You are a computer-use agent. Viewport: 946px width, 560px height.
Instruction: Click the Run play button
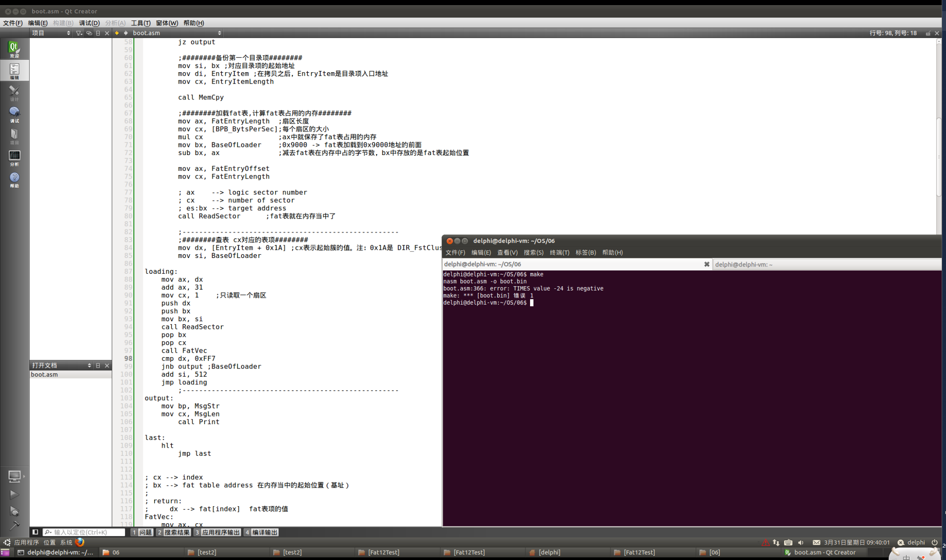14,494
